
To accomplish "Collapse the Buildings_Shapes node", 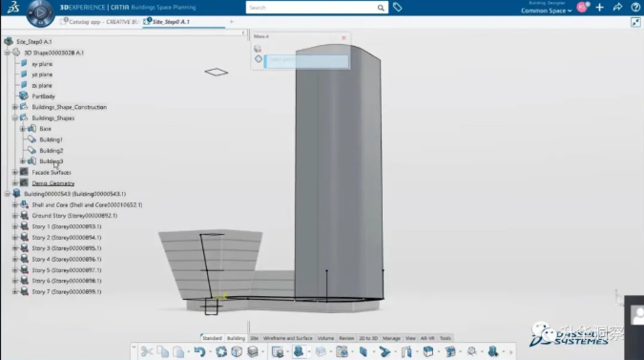I will 14,118.
